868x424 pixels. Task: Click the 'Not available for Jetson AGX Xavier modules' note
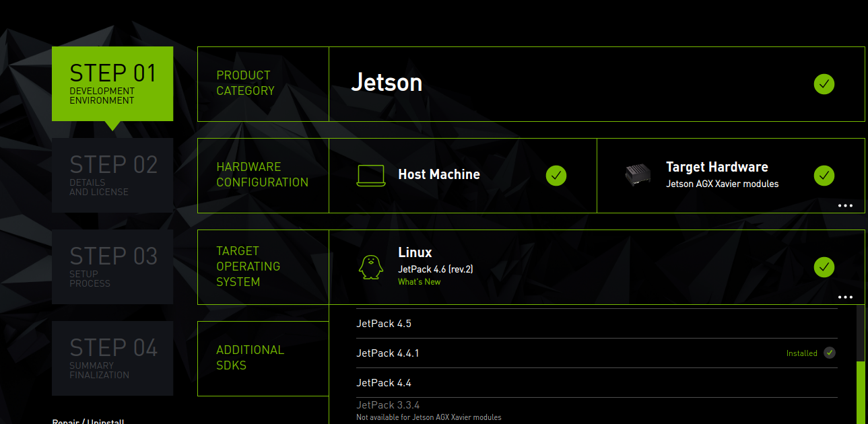[428, 418]
